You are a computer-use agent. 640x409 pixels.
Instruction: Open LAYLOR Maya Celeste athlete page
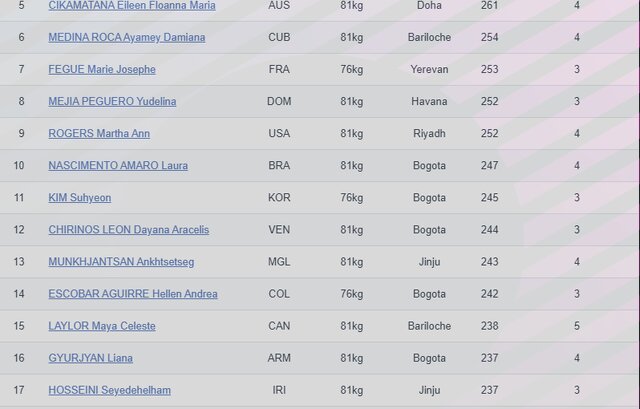point(102,326)
